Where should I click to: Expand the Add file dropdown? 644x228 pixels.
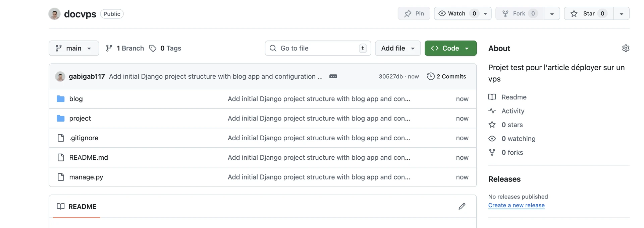tap(397, 48)
